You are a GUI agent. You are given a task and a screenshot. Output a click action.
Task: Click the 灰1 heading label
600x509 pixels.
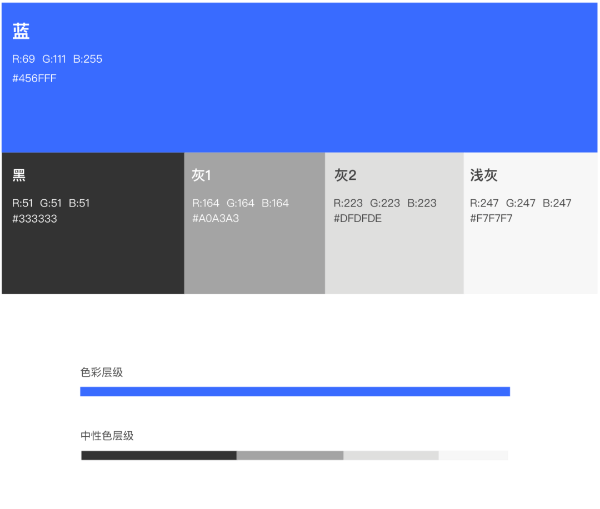click(x=201, y=175)
